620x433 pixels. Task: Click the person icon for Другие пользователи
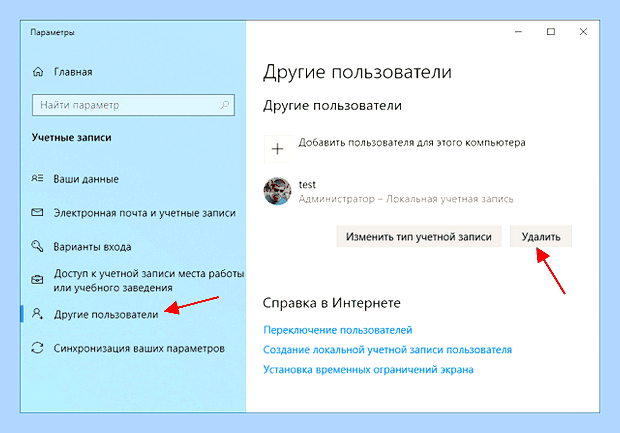click(37, 314)
